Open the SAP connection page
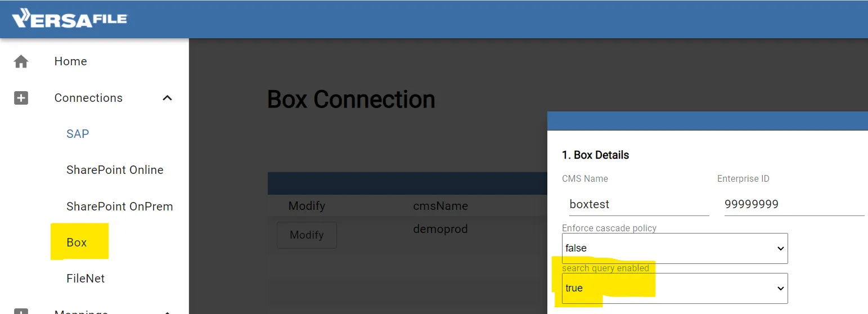868x314 pixels. tap(78, 134)
